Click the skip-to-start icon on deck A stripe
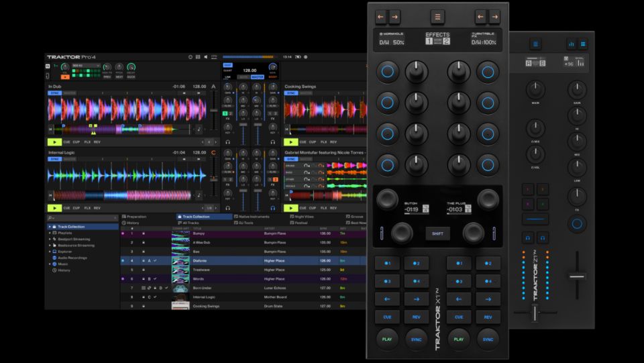The height and width of the screenshot is (363, 644). tap(50, 129)
